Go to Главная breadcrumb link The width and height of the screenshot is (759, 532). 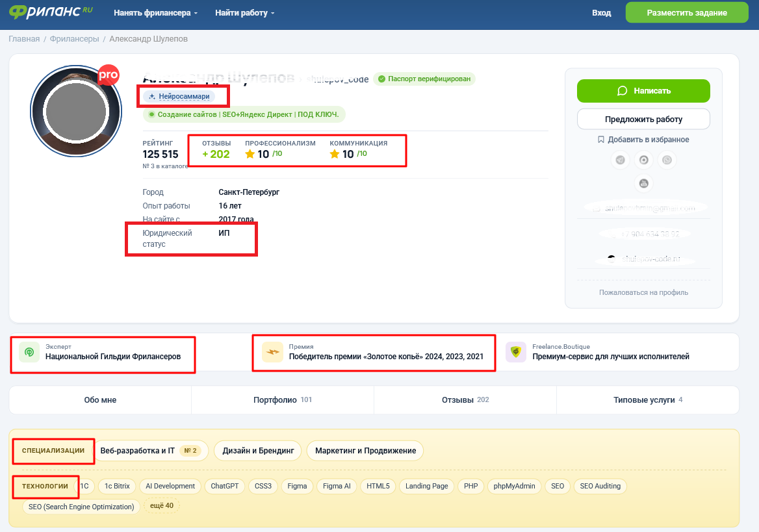[24, 39]
